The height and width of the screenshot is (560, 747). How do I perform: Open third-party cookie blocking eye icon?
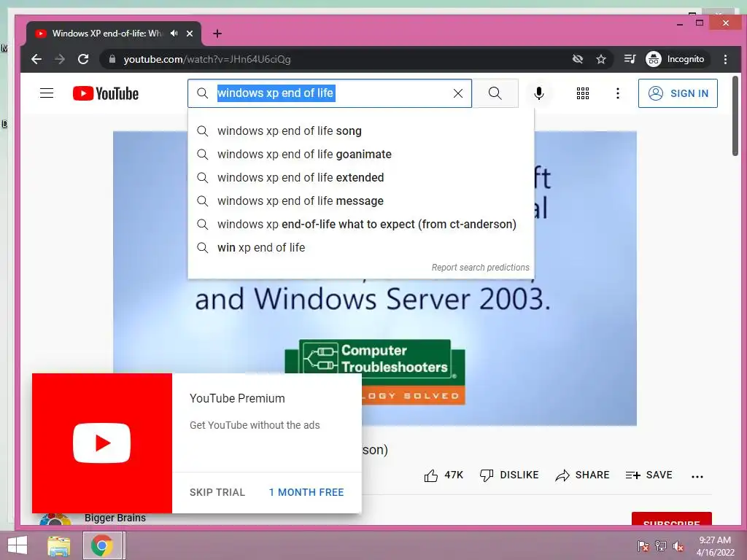(x=578, y=59)
